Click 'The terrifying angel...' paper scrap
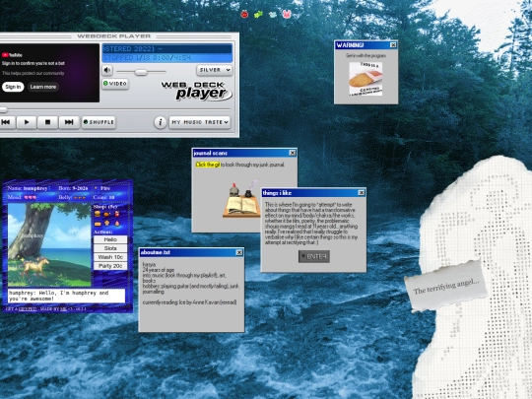 445,286
